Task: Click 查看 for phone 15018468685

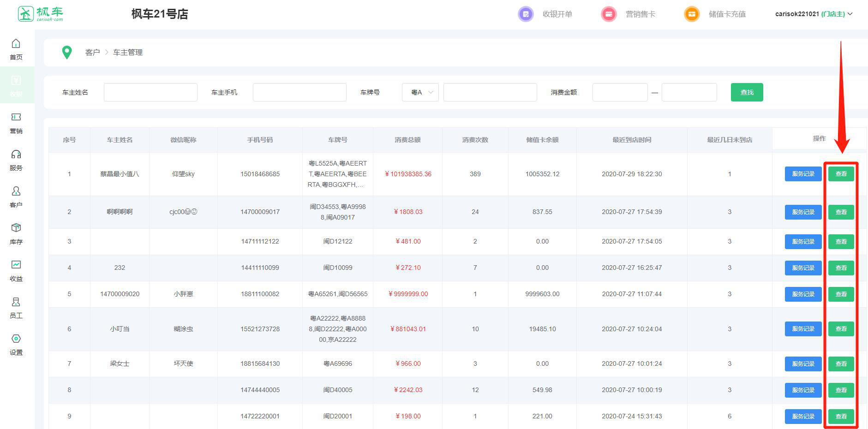Action: pos(841,174)
